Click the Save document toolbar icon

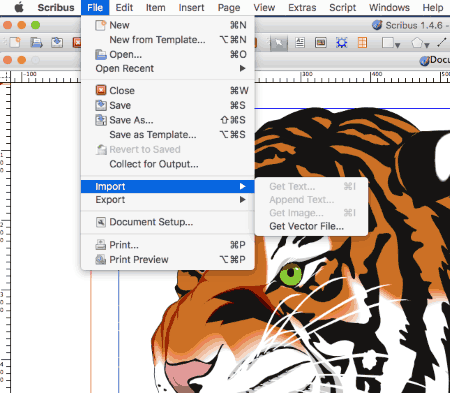click(57, 43)
